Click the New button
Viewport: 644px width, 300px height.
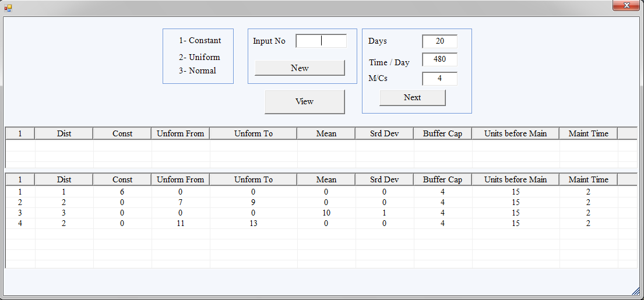(300, 68)
